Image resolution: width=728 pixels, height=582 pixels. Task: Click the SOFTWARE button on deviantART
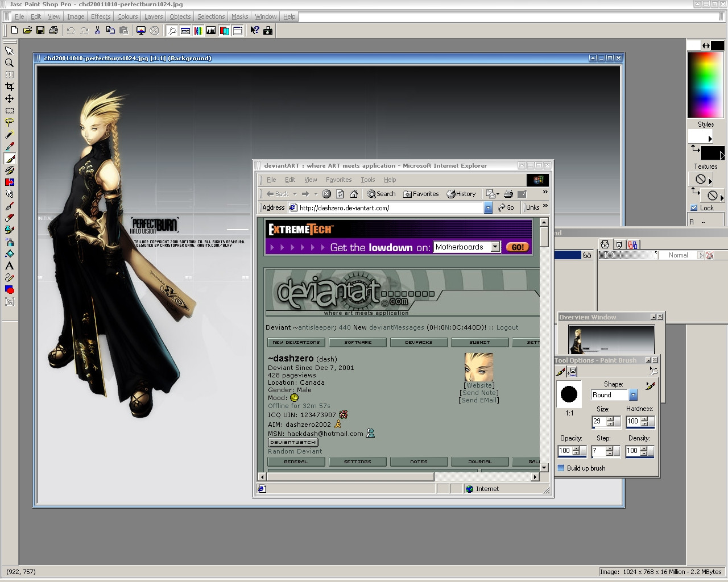(358, 342)
